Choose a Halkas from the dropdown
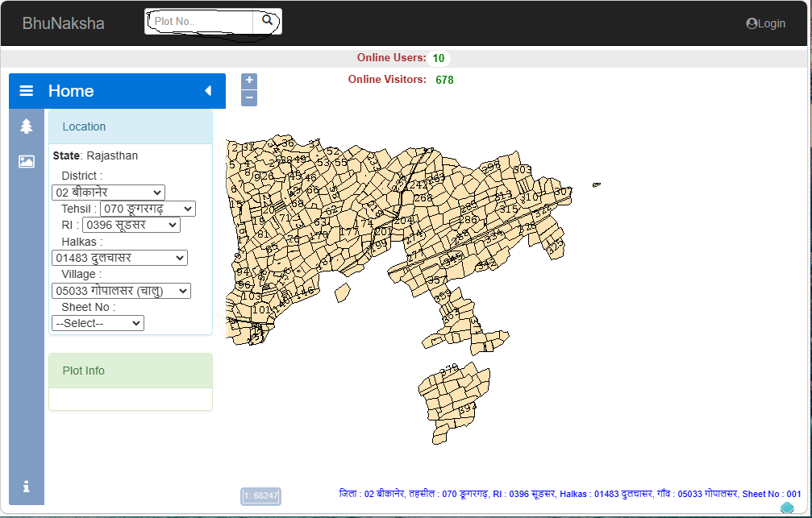 click(119, 258)
